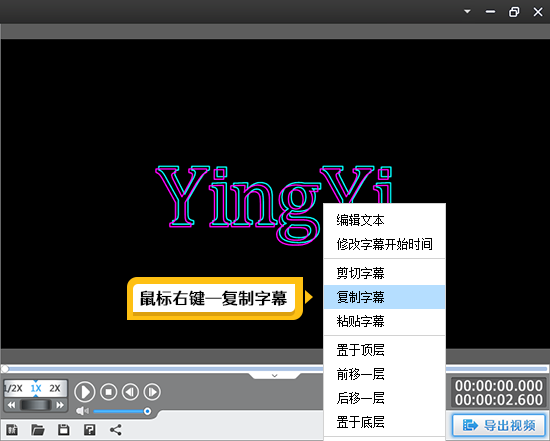Create a new project via New icon
The height and width of the screenshot is (441, 550).
click(12, 430)
